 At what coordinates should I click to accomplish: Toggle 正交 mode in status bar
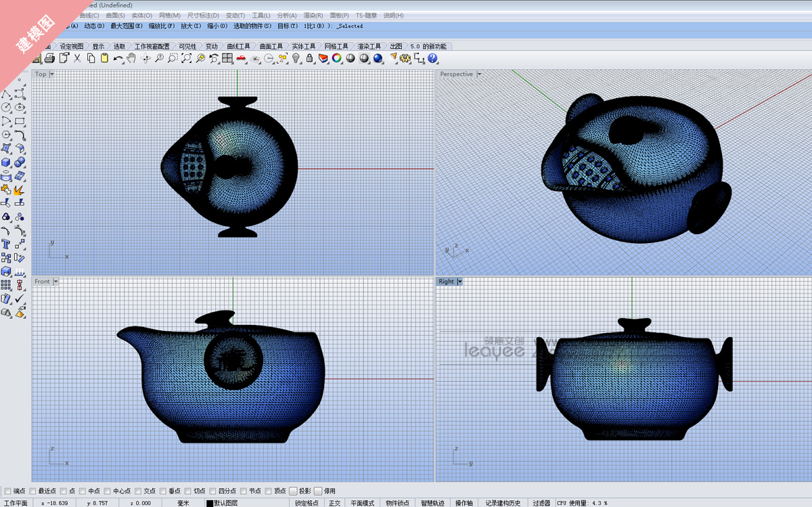pos(334,503)
